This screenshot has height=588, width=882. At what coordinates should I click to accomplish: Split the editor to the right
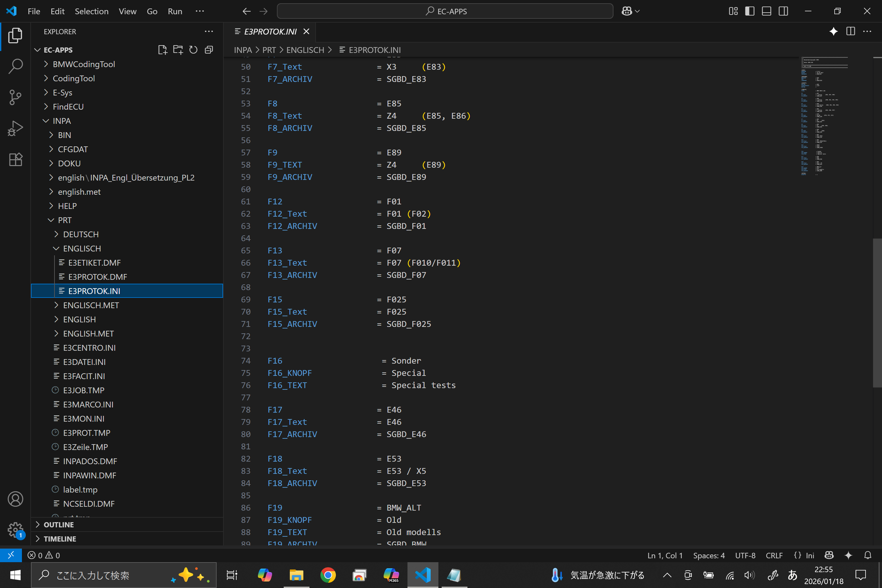click(851, 31)
